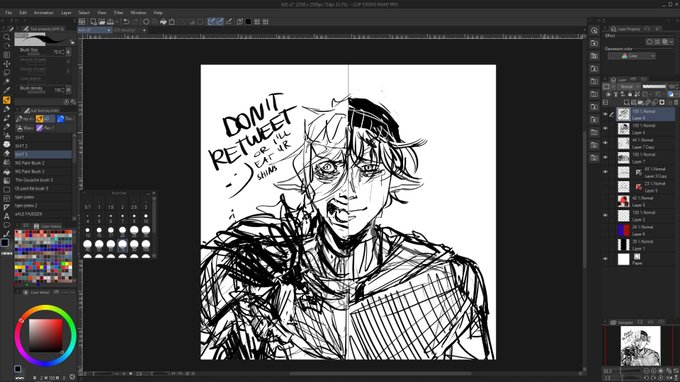
Task: Select the Thin Gouache brush 3 sub tool
Action: (43, 180)
